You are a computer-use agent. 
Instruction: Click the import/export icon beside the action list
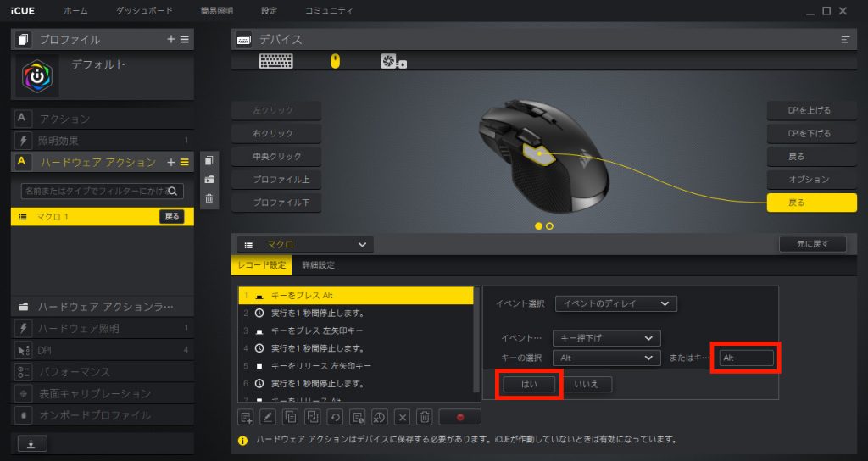(x=209, y=180)
